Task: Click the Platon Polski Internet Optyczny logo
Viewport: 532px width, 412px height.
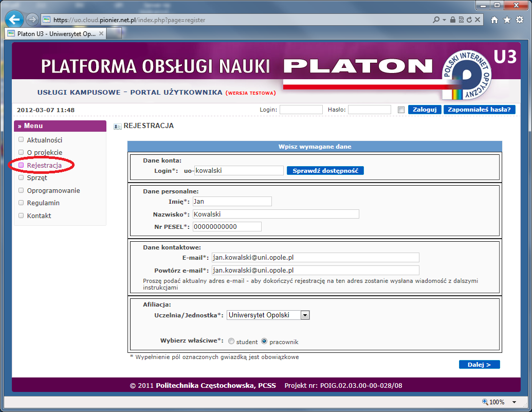Action: pos(467,75)
